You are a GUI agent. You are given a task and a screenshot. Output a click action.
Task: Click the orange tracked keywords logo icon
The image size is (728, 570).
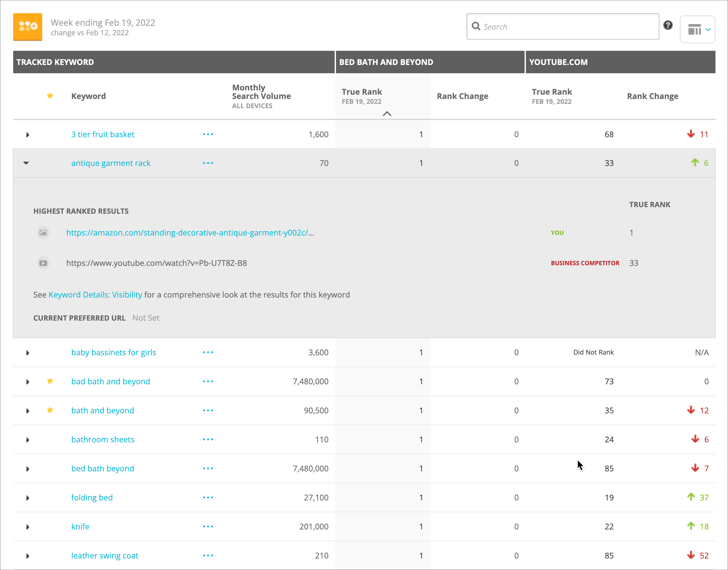click(28, 27)
